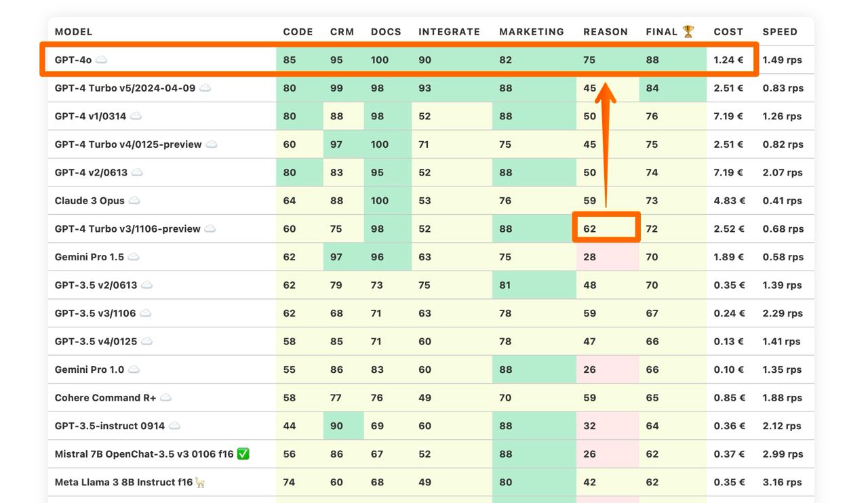868x503 pixels.
Task: Click the cloud icon beside GPT-4 v2/0613
Action: tap(137, 172)
